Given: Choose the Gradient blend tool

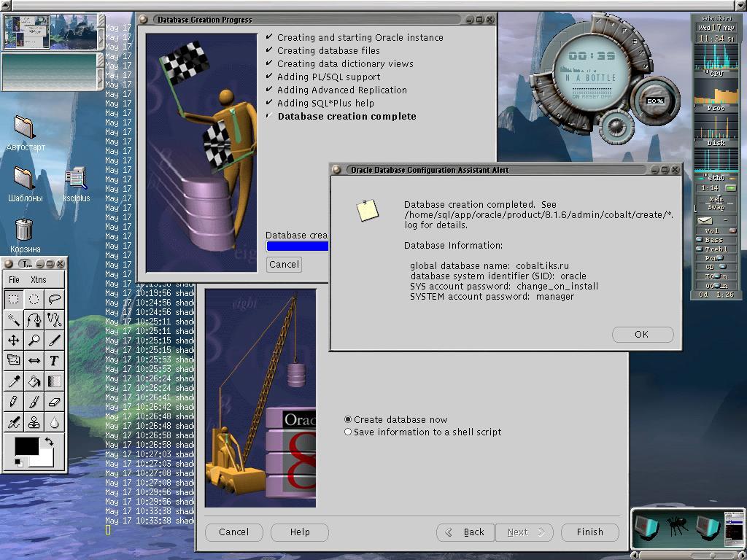Looking at the screenshot, I should coord(54,381).
